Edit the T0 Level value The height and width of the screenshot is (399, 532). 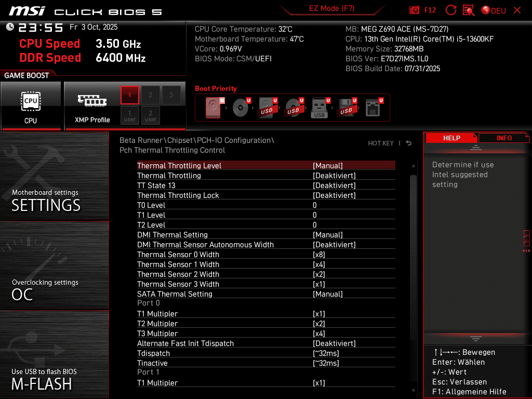click(x=266, y=205)
